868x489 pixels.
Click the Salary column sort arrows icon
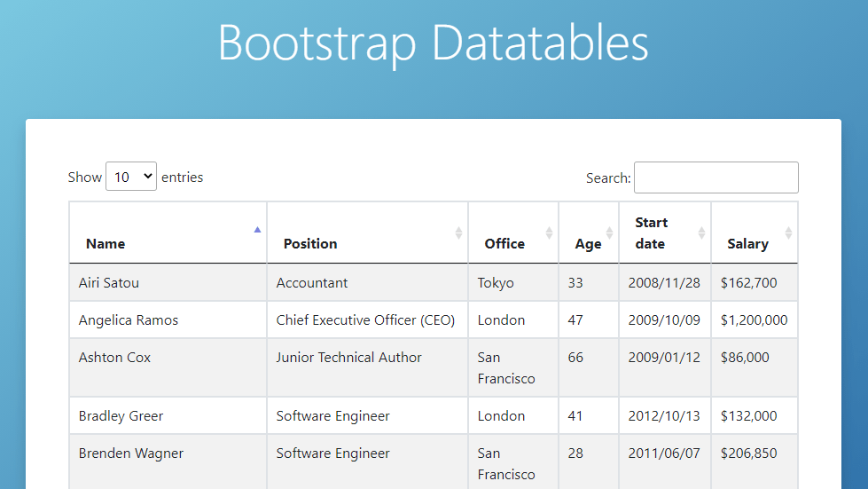(x=788, y=233)
